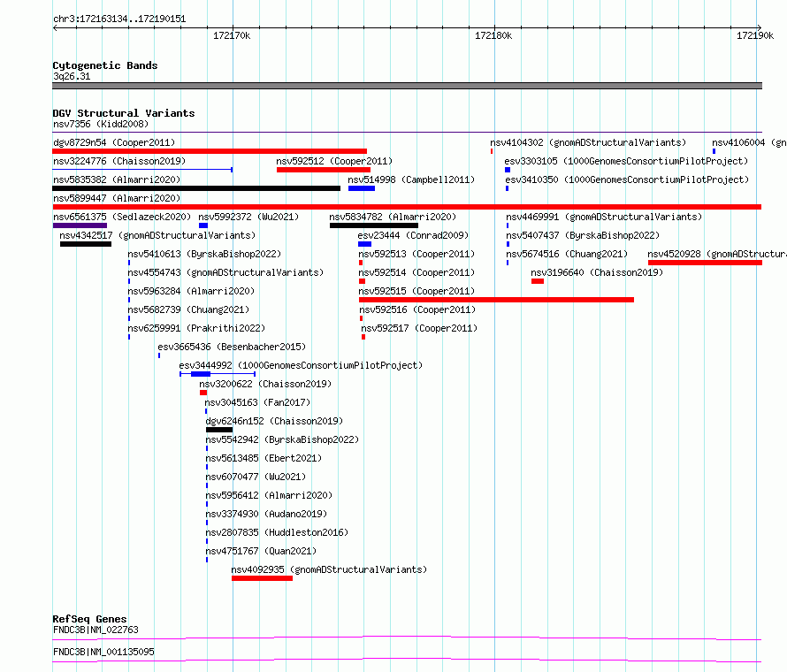
Task: Open nsv4342517 (gnomADStructuralVariants) entry
Action: [x=157, y=235]
